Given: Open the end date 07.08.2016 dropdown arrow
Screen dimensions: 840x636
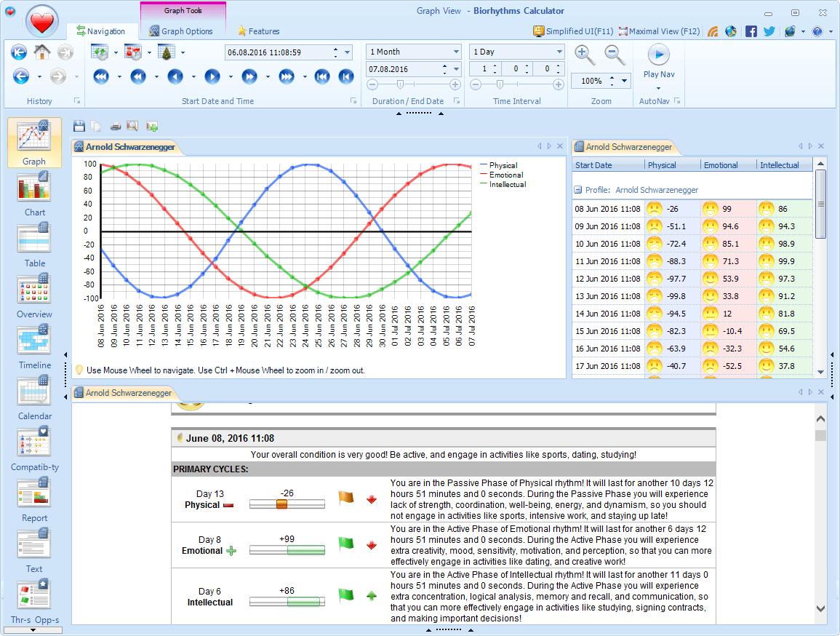Looking at the screenshot, I should (x=456, y=69).
